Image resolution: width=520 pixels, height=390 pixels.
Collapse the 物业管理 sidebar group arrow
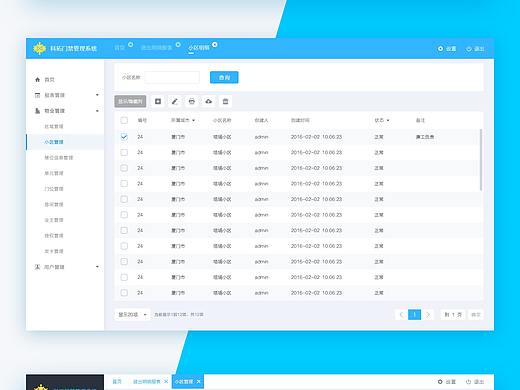tap(97, 111)
